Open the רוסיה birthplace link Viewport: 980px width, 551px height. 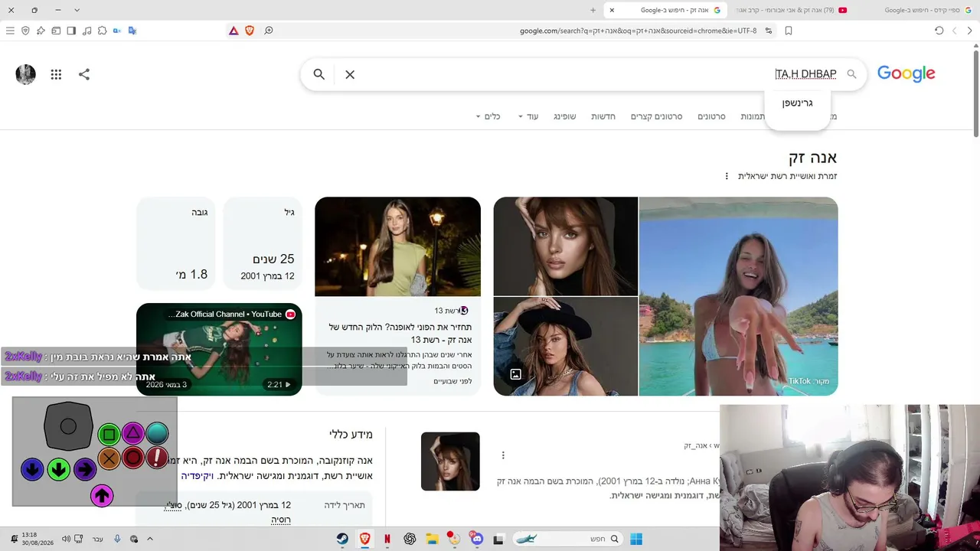point(280,519)
